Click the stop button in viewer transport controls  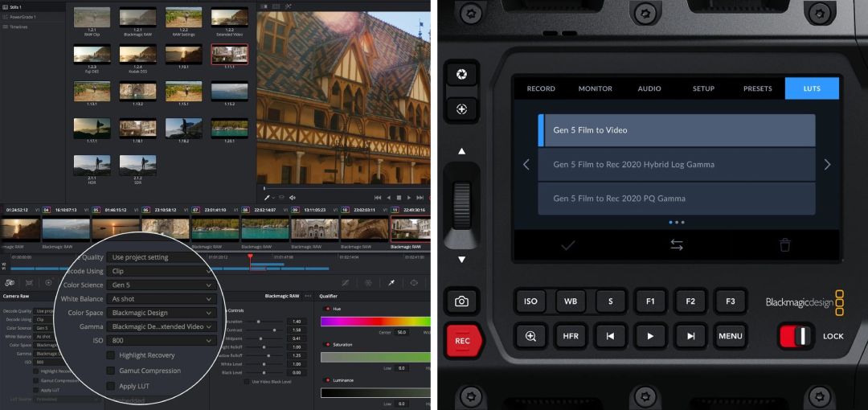point(399,197)
